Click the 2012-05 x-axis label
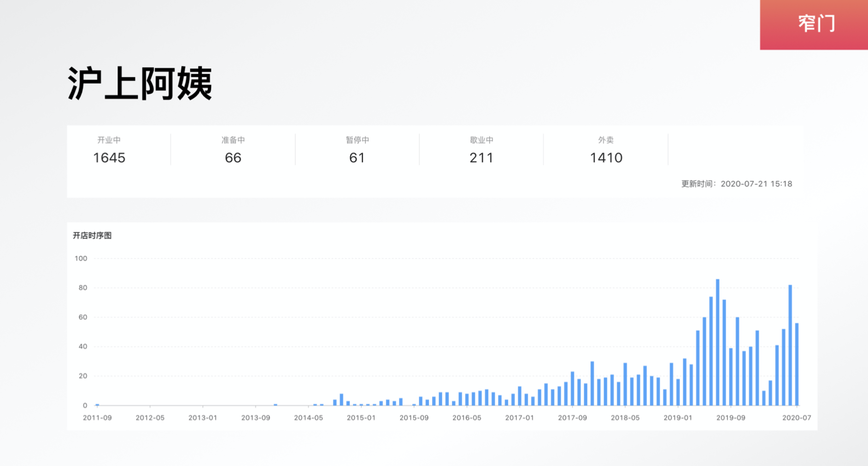The image size is (868, 466). pyautogui.click(x=150, y=418)
